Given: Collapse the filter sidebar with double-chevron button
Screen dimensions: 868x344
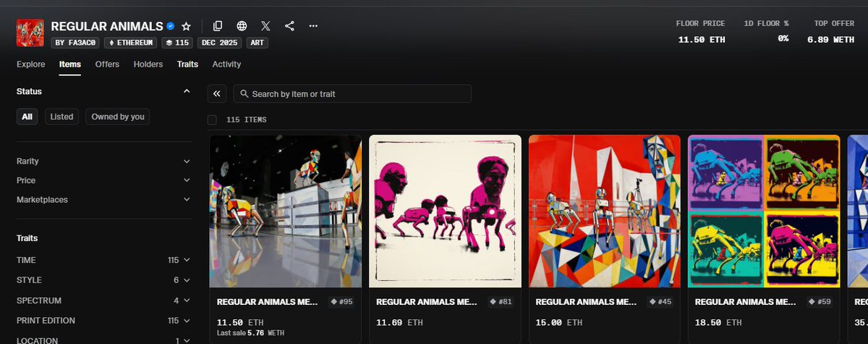Looking at the screenshot, I should coord(217,93).
